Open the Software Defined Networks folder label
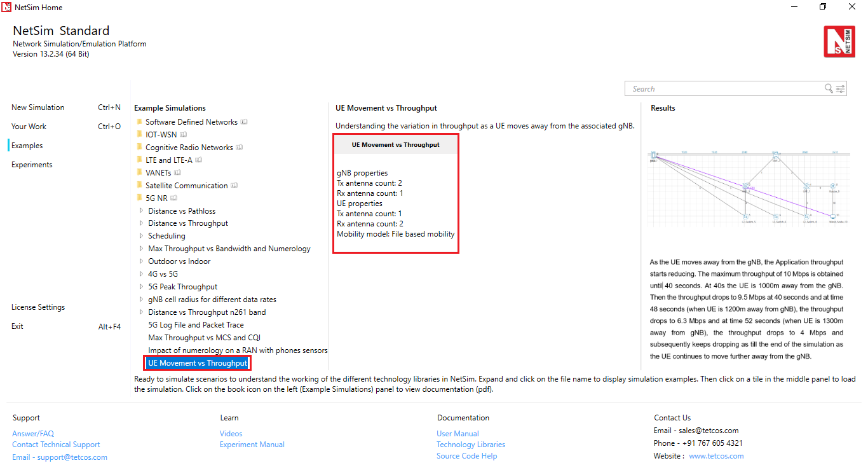 coord(191,122)
